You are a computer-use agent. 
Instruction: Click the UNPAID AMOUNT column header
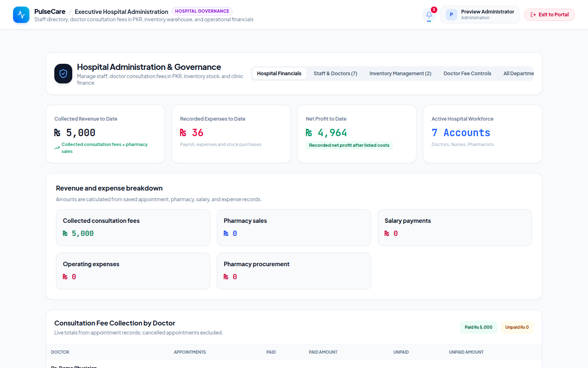pos(466,352)
